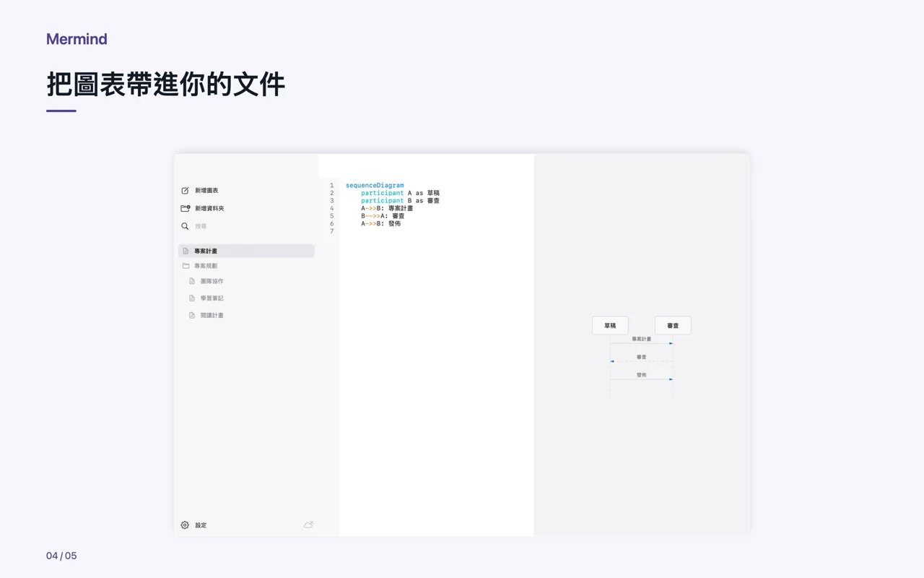Click the cloud sync icon at sidebar bottom
Screen dimensions: 924x578
(308, 525)
